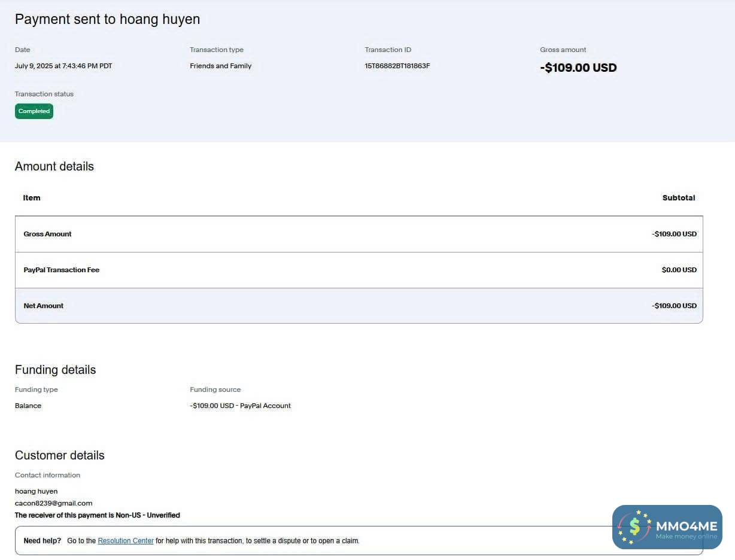Click the Friends and Family transaction type
This screenshot has width=735, height=560.
[221, 66]
